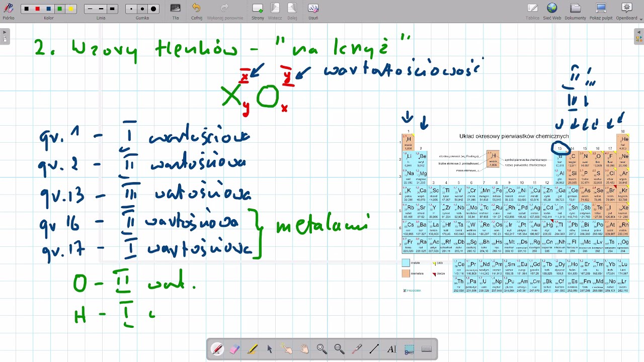Switch to Tablica board mode
This screenshot has width=644, height=362.
[532, 11]
